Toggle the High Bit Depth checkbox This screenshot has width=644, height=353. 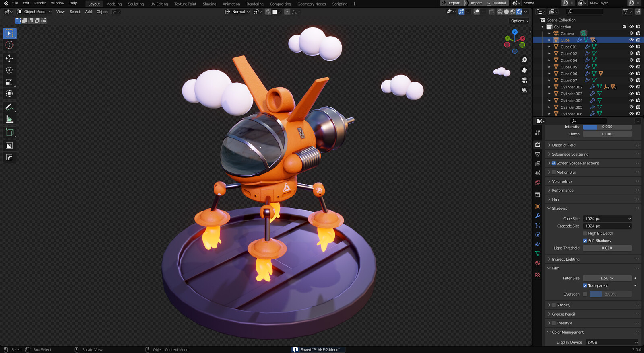[x=585, y=234]
